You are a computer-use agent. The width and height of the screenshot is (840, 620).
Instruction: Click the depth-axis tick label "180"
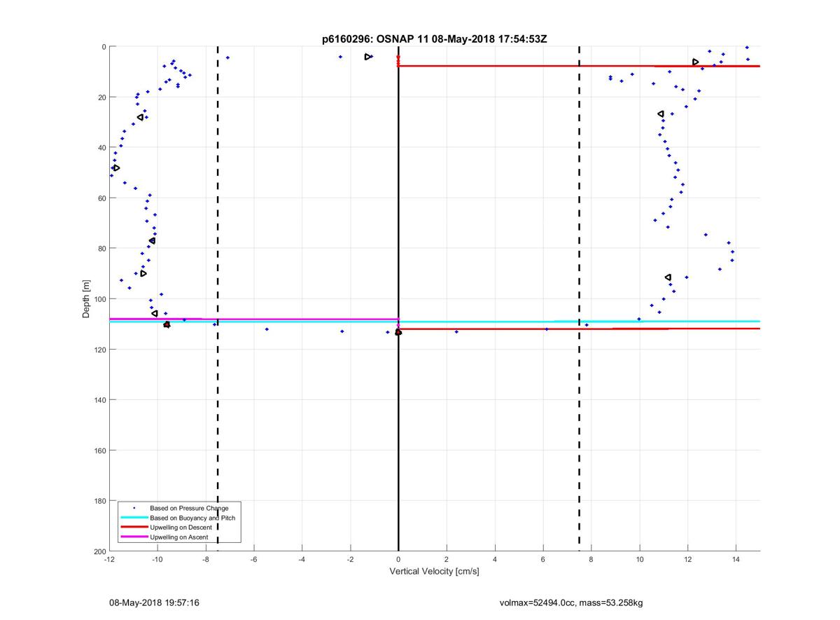coord(99,501)
